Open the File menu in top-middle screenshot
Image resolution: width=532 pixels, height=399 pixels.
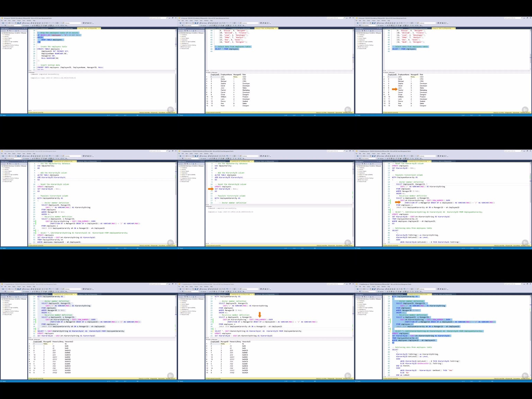click(x=179, y=21)
